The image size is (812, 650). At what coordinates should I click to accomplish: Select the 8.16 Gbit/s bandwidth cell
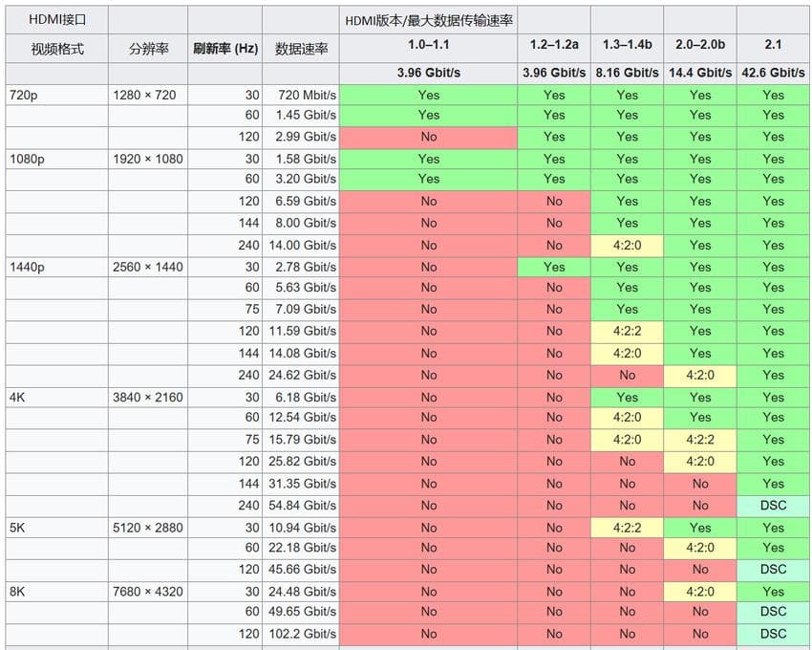click(x=627, y=73)
